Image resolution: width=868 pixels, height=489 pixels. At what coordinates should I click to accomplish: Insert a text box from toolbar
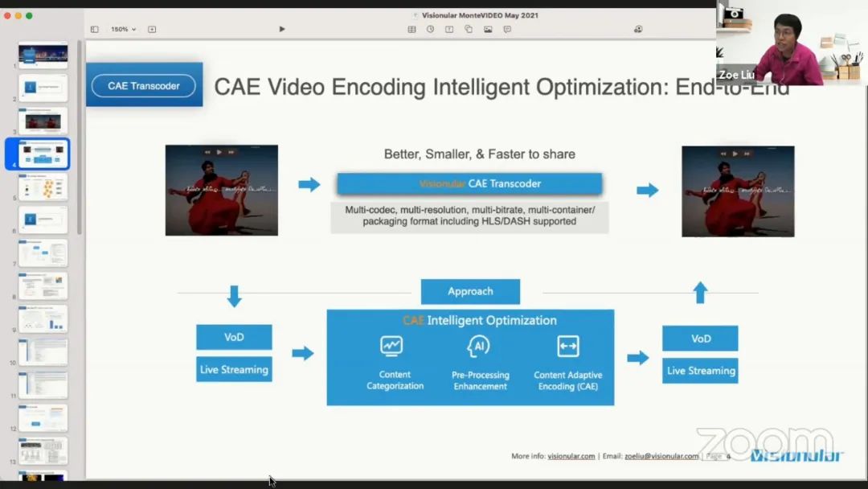[x=449, y=29]
